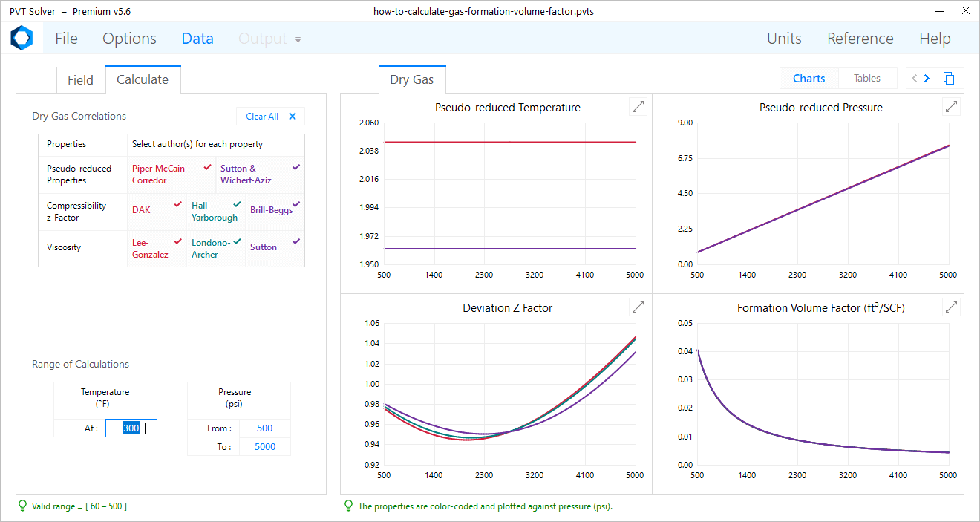This screenshot has width=980, height=522.
Task: Switch to the Field tab
Action: click(x=80, y=80)
